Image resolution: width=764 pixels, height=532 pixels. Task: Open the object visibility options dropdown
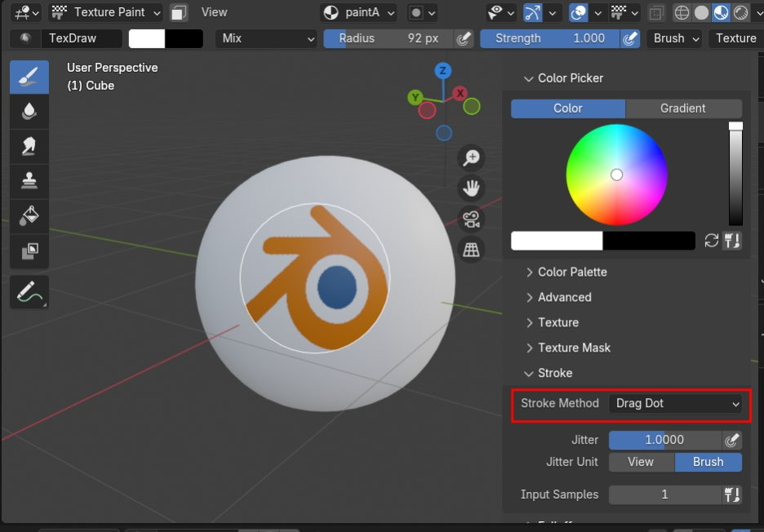[501, 13]
